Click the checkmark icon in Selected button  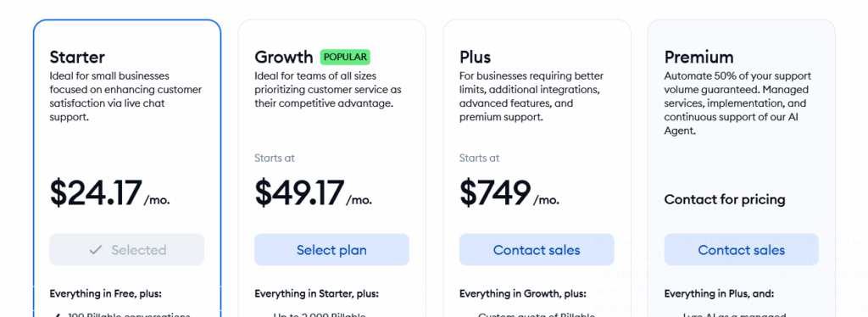(x=96, y=250)
